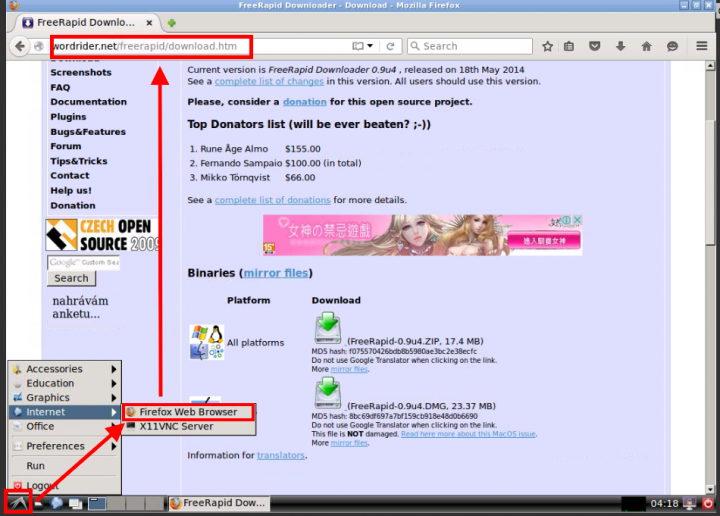This screenshot has width=720, height=516.
Task: Launch Firefox Web Browser from Internet submenu
Action: tap(188, 412)
